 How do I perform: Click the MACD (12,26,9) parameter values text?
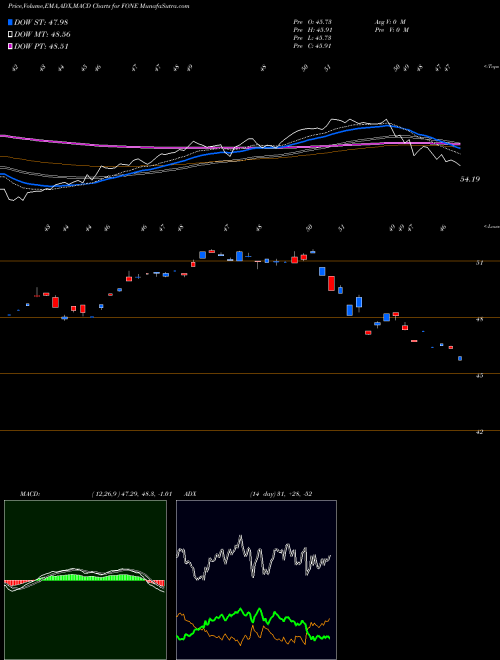click(132, 493)
